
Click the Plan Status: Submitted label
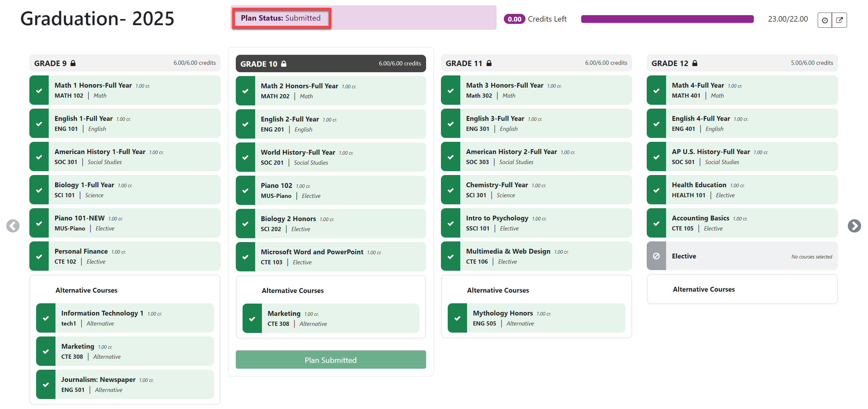click(x=281, y=18)
